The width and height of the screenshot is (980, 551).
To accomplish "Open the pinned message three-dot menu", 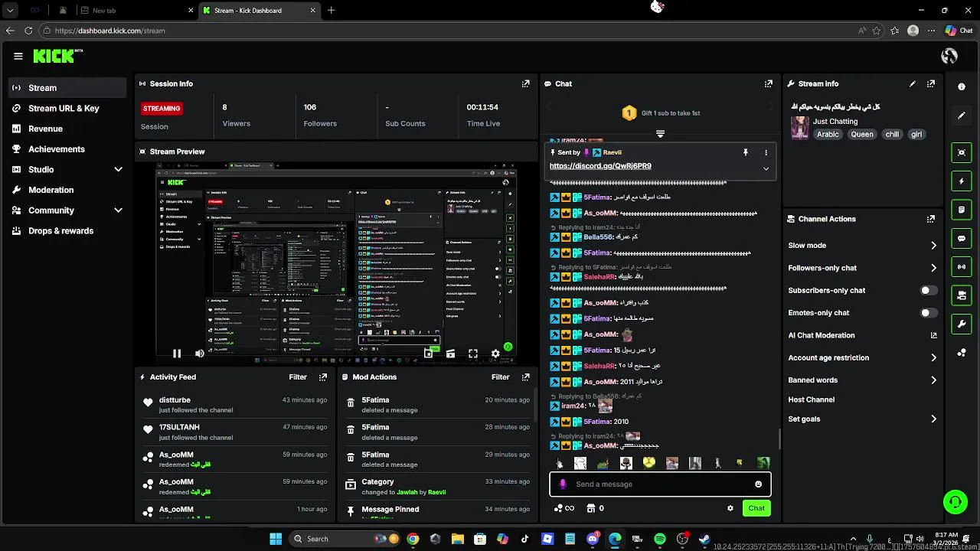I will [766, 152].
